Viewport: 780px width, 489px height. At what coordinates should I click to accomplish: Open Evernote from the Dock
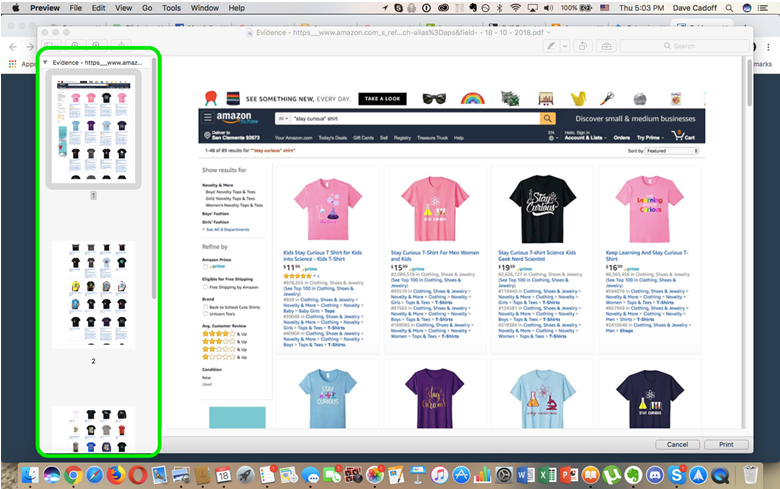(x=633, y=475)
